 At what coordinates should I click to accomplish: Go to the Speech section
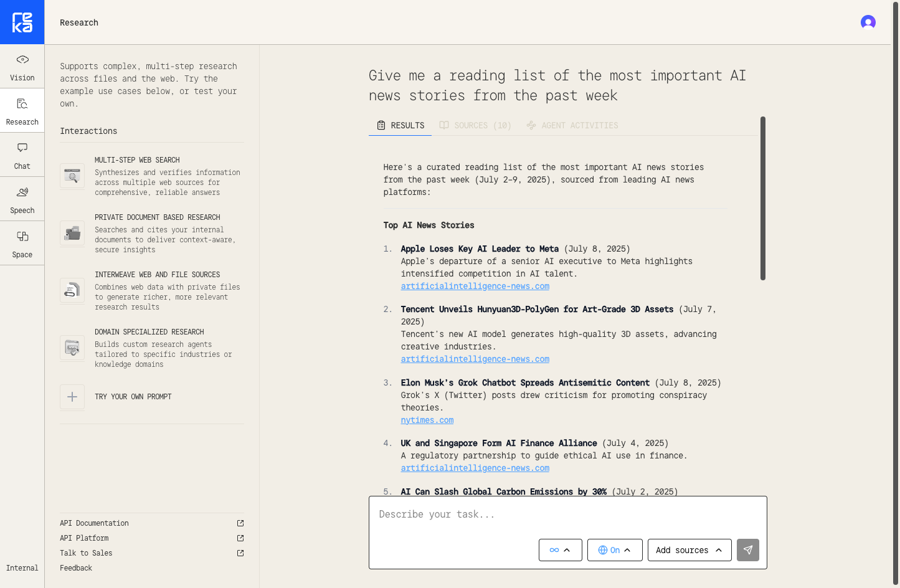(22, 199)
